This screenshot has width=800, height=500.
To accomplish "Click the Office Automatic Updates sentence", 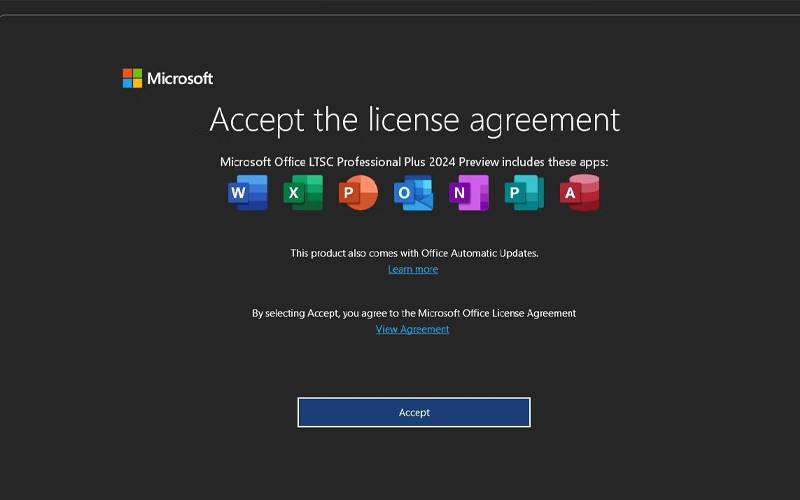I will (414, 253).
